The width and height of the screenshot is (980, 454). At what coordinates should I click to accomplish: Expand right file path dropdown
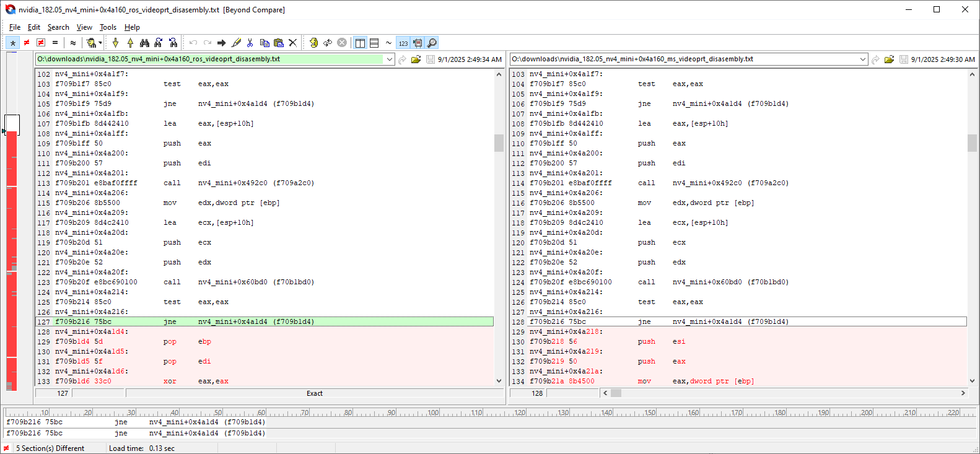click(x=863, y=59)
